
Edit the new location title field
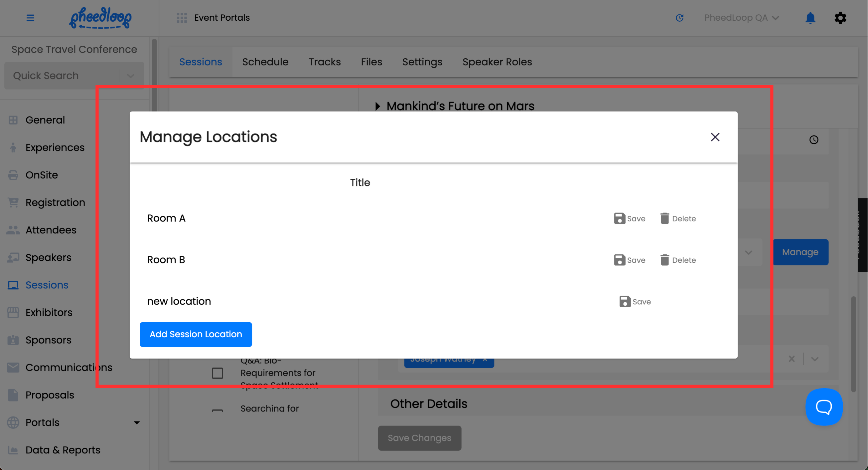[360, 301]
